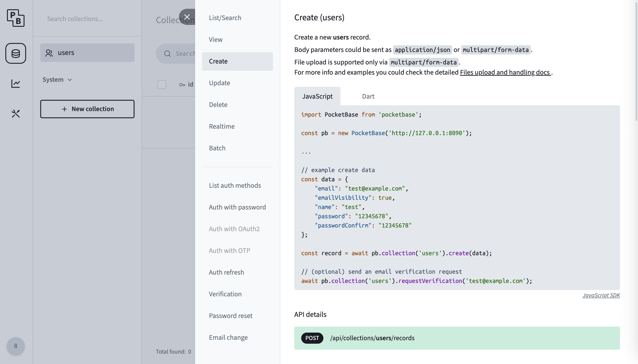The width and height of the screenshot is (638, 364).
Task: Select the users collection
Action: click(87, 53)
